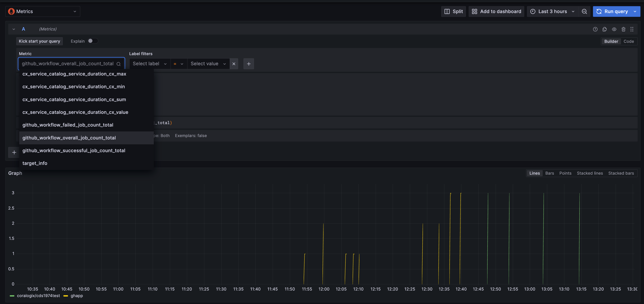Duplicate query A with copy icon

pos(605,29)
